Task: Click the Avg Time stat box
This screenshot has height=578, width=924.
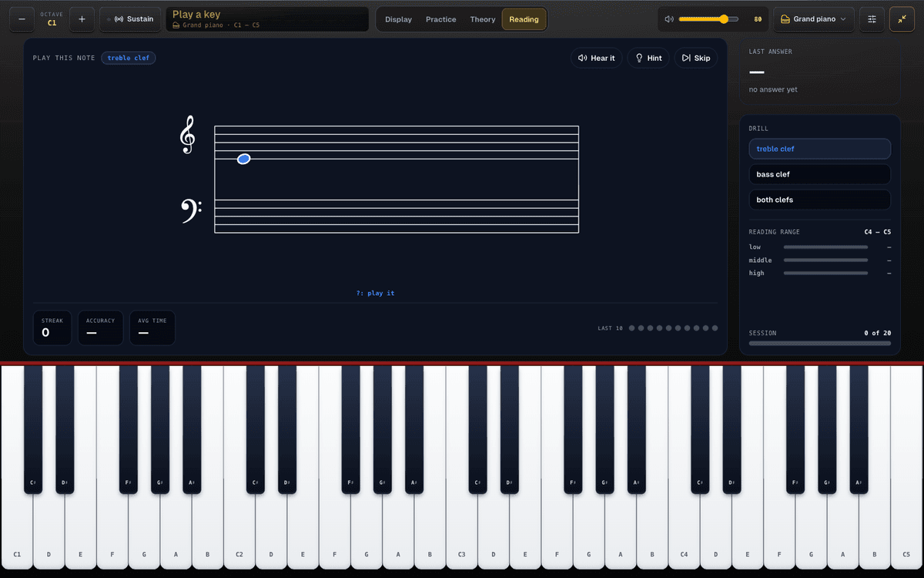Action: (152, 328)
